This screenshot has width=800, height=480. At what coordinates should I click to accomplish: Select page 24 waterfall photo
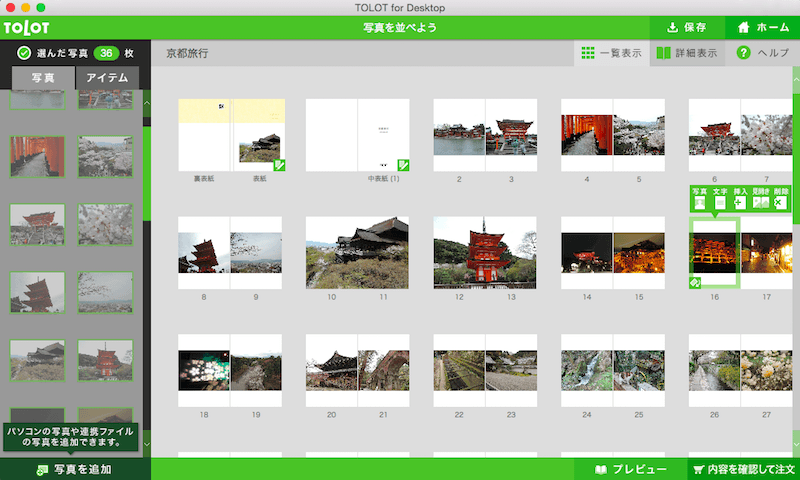(587, 370)
